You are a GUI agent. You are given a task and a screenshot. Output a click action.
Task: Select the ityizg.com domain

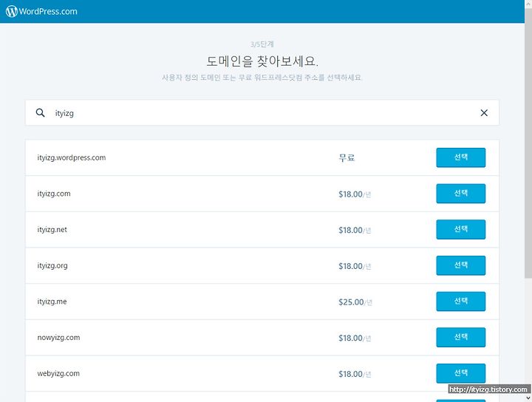461,194
